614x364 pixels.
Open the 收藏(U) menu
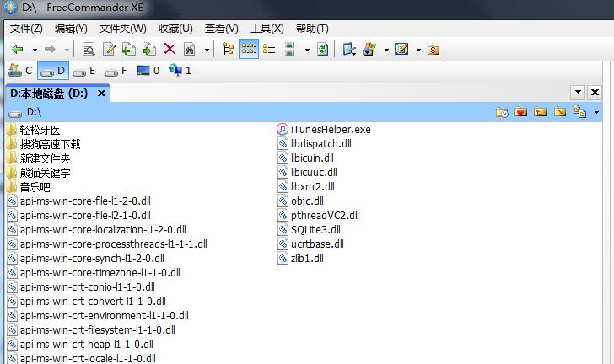point(175,29)
